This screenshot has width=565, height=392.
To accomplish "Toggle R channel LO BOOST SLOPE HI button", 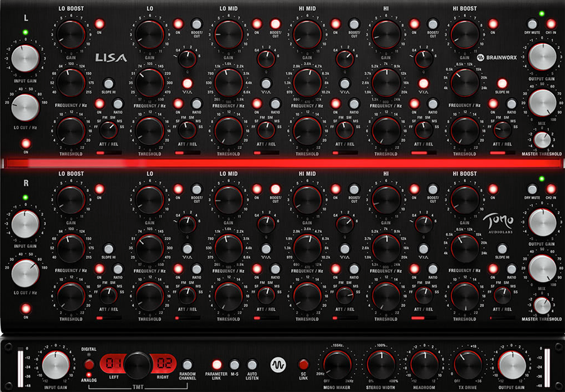I will (x=109, y=249).
